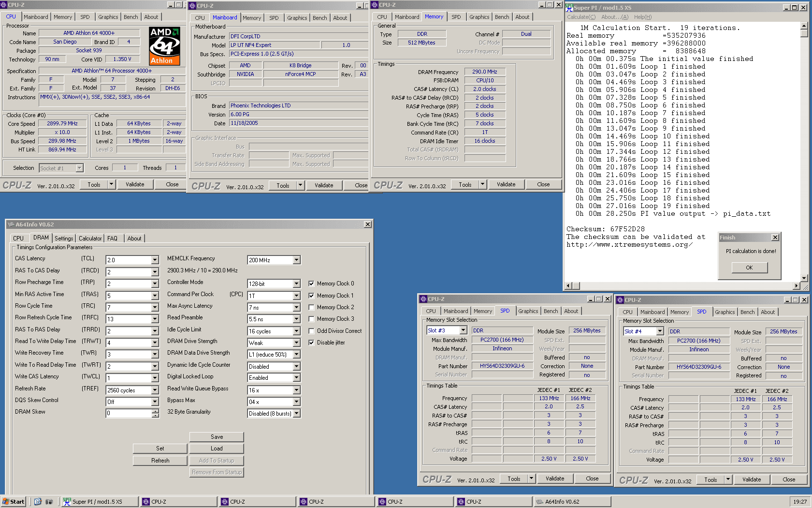Click the Refresh button in A64Info
Viewport: 812px width, 508px height.
(x=160, y=461)
